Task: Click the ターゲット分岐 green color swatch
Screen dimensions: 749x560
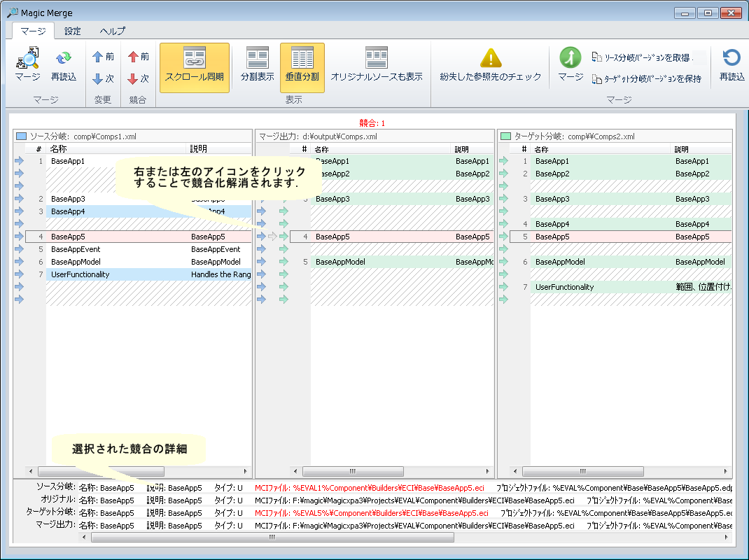Action: click(505, 136)
